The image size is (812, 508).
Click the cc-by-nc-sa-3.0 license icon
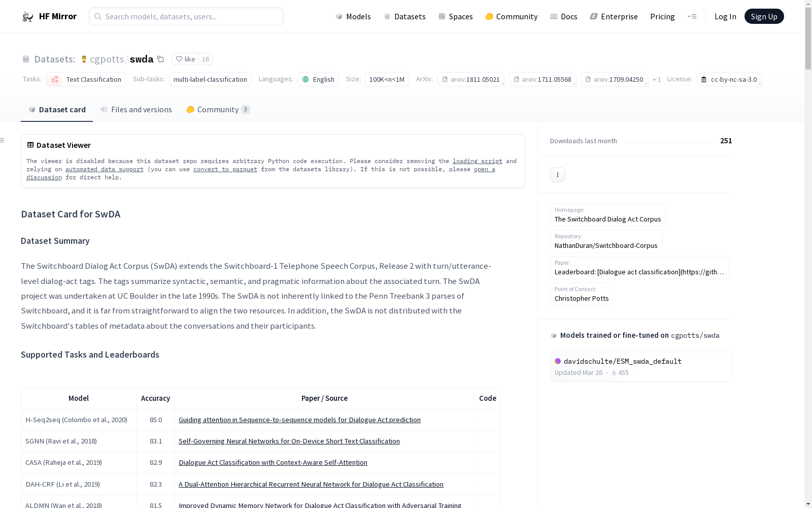pyautogui.click(x=704, y=79)
